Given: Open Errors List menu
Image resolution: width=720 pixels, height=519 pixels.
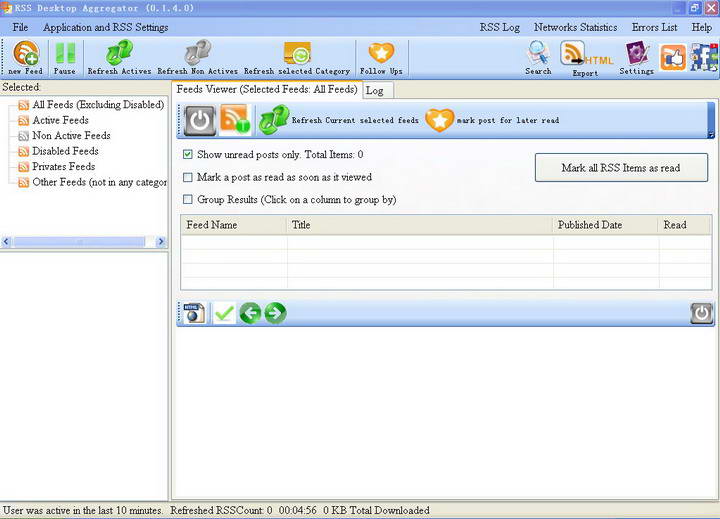Looking at the screenshot, I should [654, 27].
